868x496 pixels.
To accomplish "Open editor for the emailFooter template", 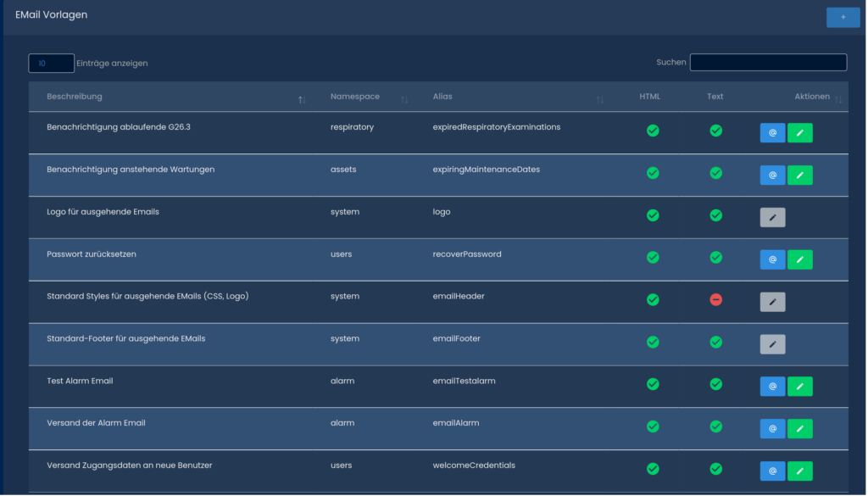I will [772, 344].
